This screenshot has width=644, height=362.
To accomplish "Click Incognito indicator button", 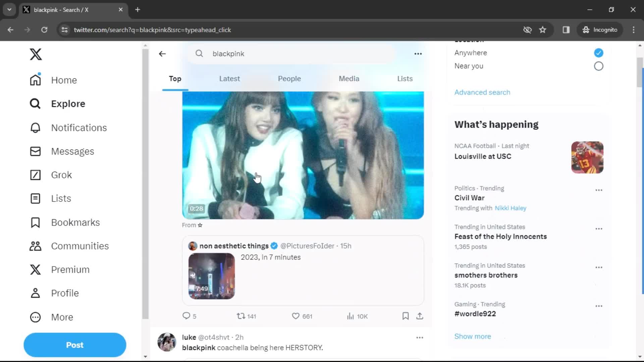I will click(x=600, y=30).
